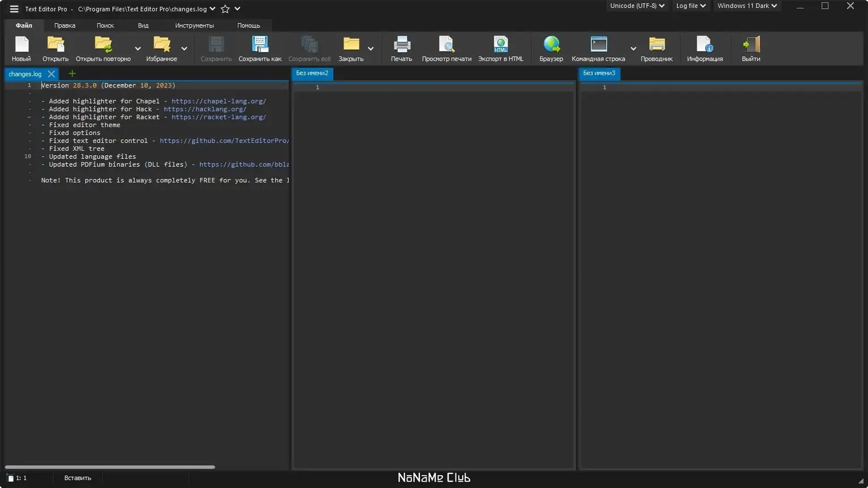This screenshot has height=488, width=868.
Task: Open the Windows 11 Dark theme dropdown
Action: pos(747,6)
